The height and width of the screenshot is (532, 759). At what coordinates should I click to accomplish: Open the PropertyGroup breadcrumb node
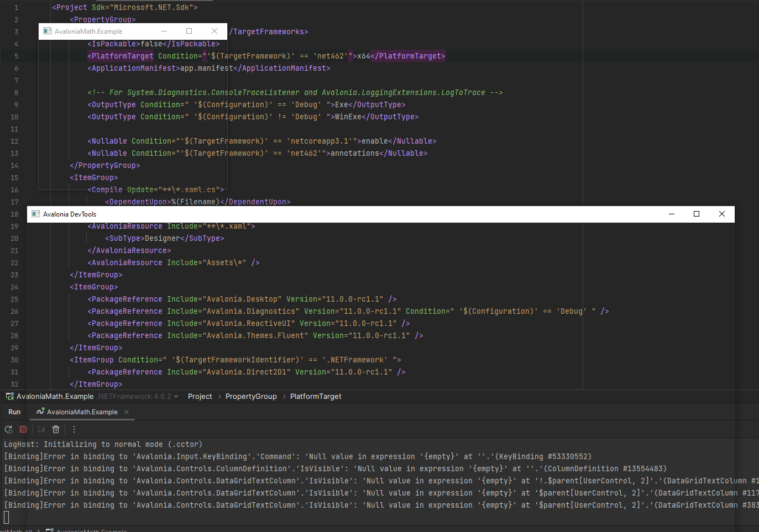pyautogui.click(x=252, y=396)
